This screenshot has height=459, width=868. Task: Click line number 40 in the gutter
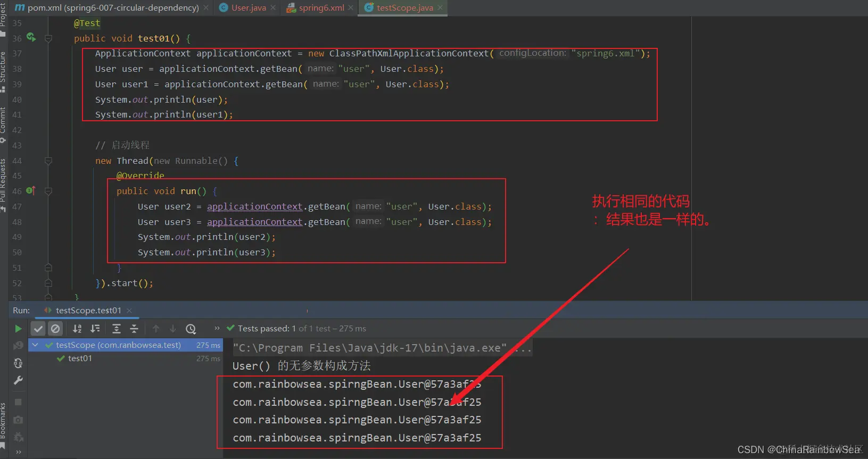17,99
